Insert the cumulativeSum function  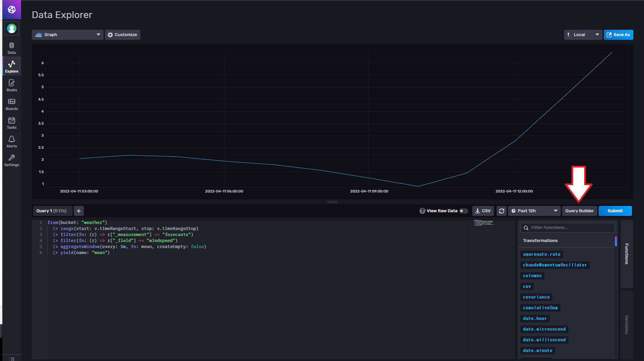click(x=540, y=308)
